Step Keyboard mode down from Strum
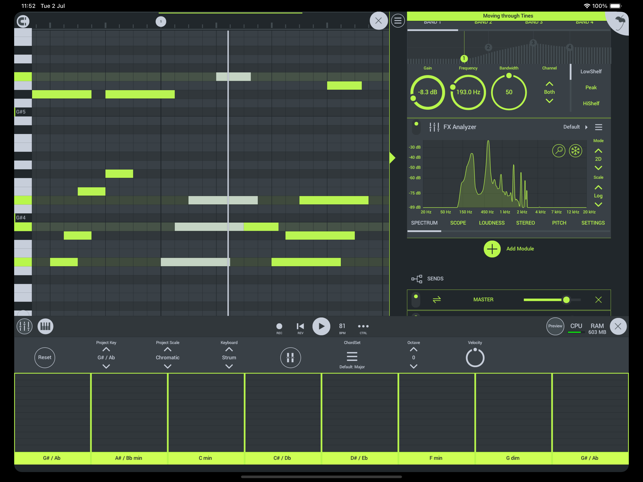The width and height of the screenshot is (643, 482). (x=229, y=366)
